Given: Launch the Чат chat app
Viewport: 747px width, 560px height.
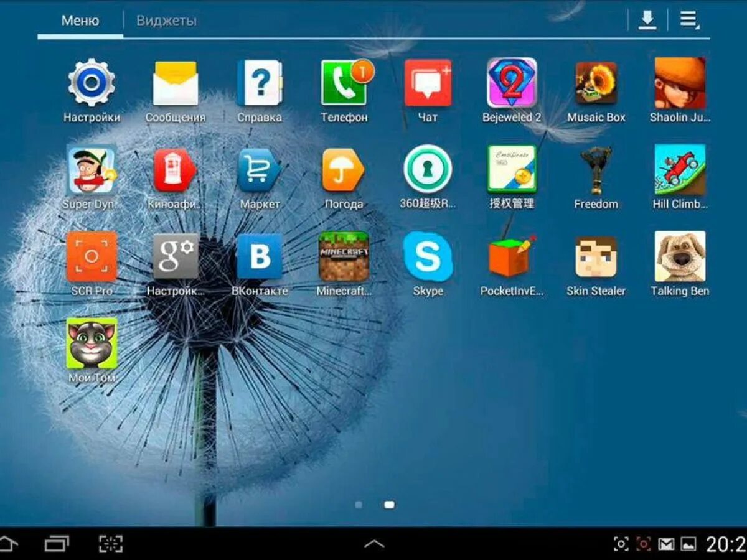Looking at the screenshot, I should (x=428, y=83).
